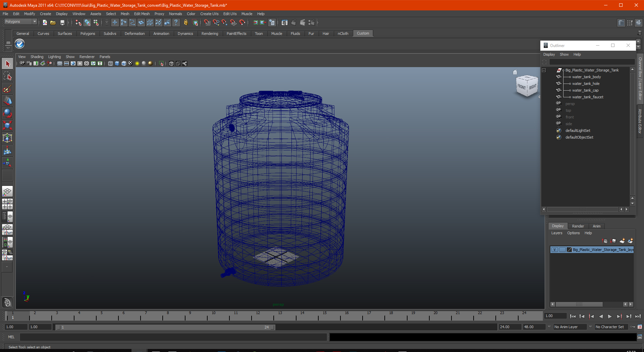Click the MEL command input line

click(x=173, y=337)
